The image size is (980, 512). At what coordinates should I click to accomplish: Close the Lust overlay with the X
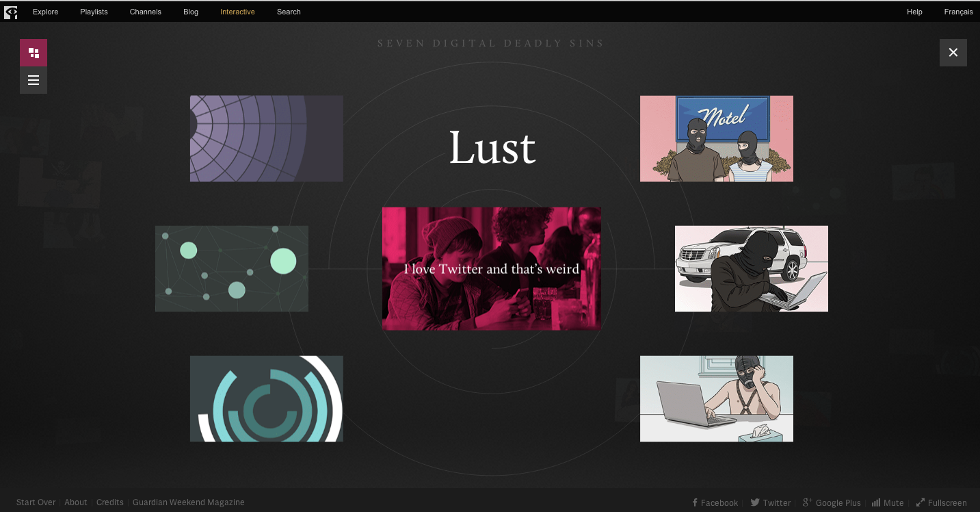tap(953, 53)
